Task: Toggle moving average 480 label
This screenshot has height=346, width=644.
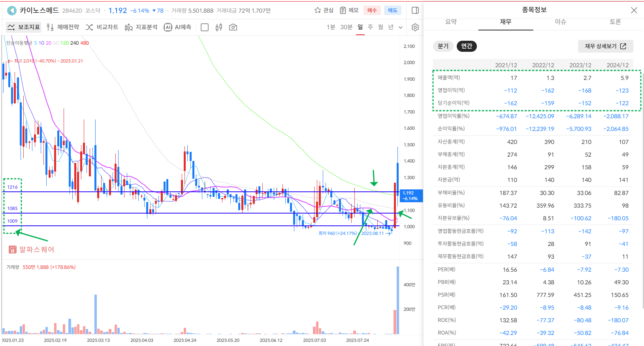Action: pos(85,43)
